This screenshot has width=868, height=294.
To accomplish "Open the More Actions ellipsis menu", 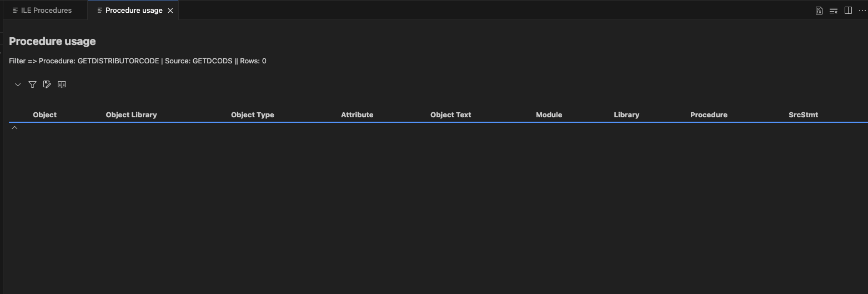I will (862, 11).
